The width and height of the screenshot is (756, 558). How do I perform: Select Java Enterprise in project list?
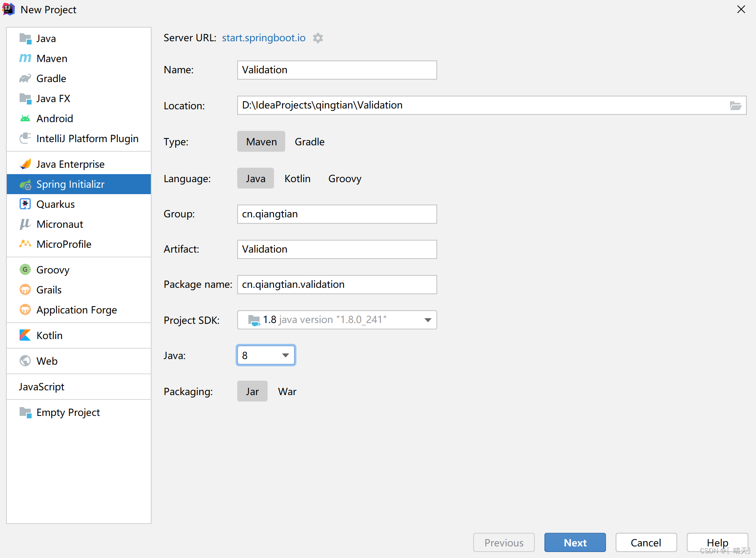coord(79,164)
